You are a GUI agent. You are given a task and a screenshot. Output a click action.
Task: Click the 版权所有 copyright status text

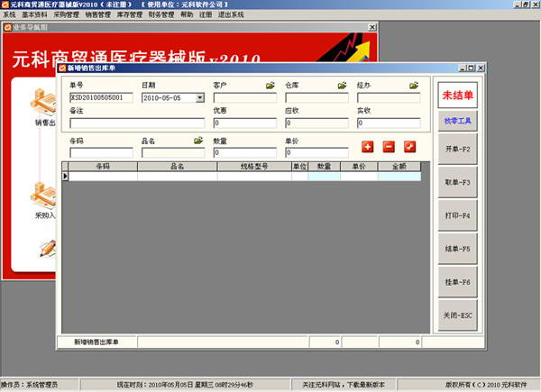coord(486,385)
